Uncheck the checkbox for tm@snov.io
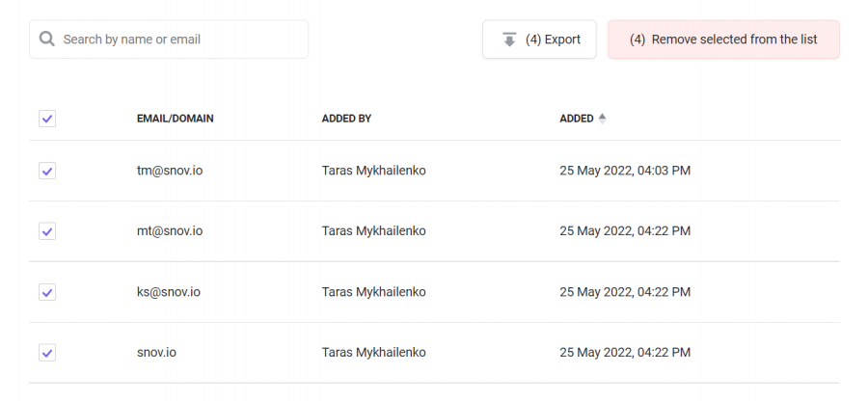This screenshot has height=401, width=868. (x=47, y=171)
